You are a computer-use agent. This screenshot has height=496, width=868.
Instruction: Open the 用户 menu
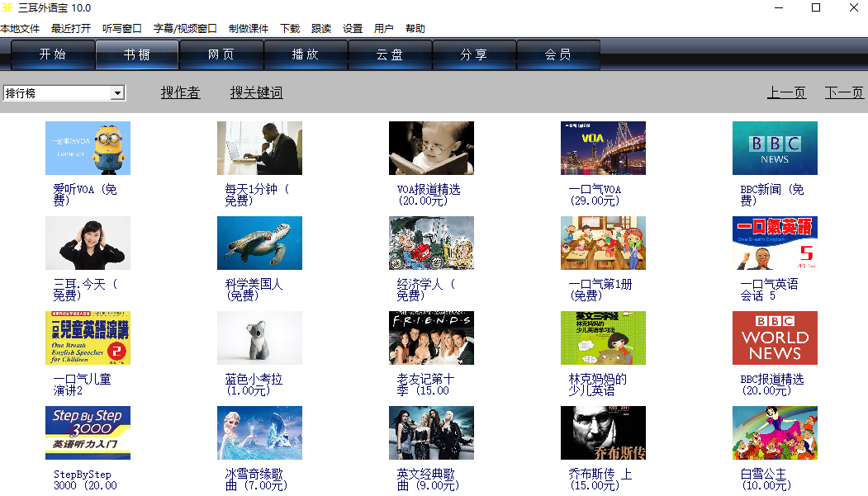(x=384, y=29)
